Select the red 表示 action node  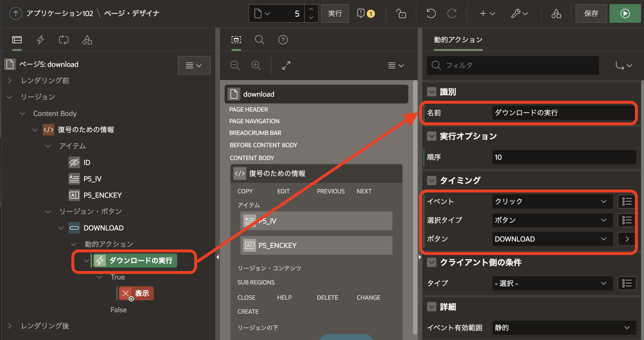136,293
